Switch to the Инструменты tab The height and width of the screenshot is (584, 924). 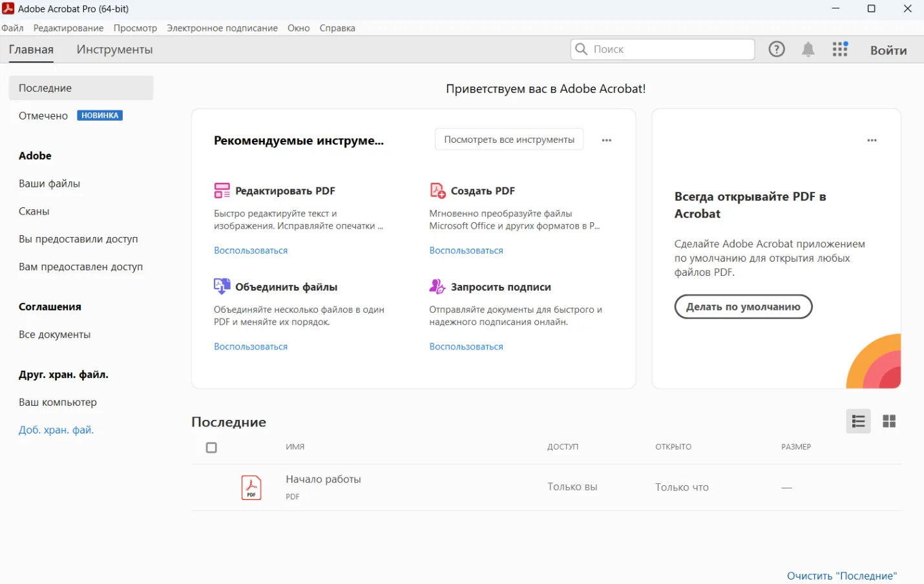pos(114,50)
